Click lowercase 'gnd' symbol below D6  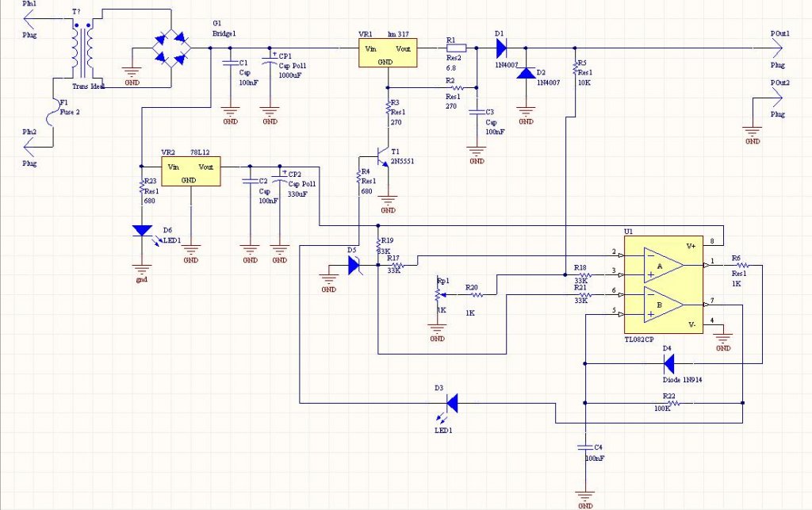[x=142, y=271]
